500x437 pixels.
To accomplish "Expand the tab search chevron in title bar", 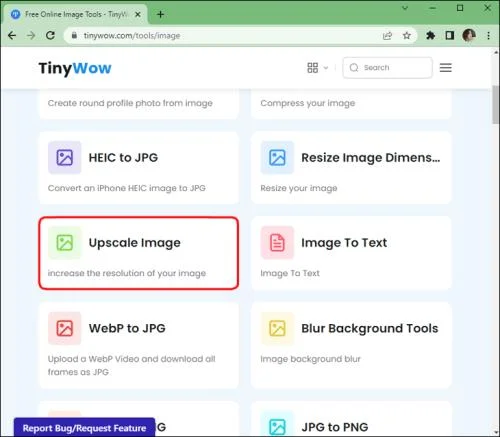I will pos(405,8).
